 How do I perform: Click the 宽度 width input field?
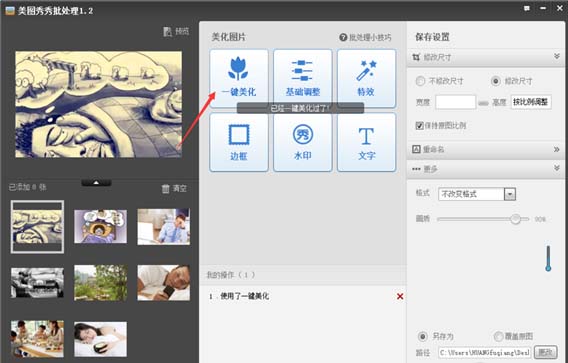click(455, 102)
